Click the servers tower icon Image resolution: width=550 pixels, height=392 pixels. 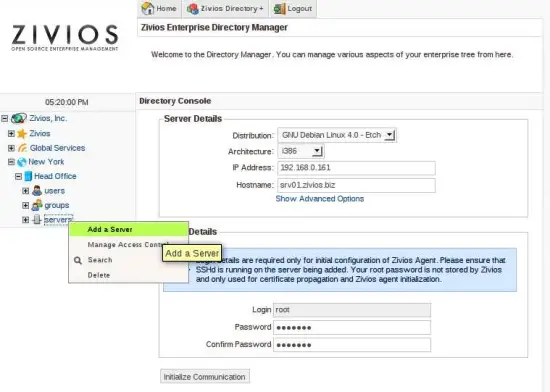coord(37,220)
